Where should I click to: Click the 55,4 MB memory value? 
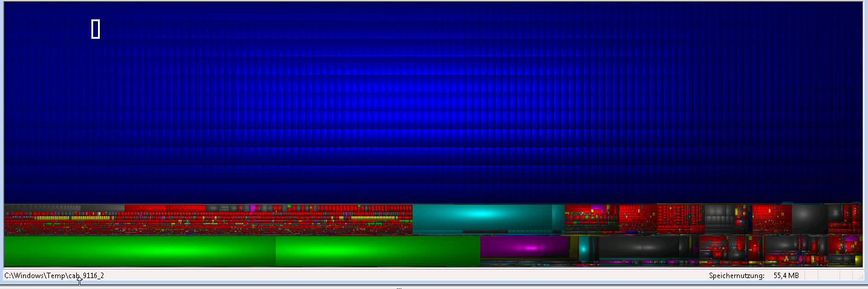tap(786, 276)
